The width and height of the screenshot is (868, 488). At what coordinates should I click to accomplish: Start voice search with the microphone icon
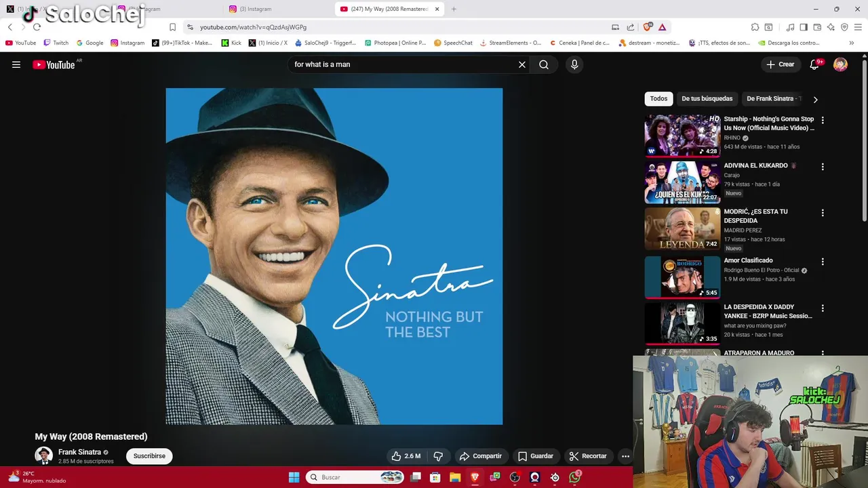[574, 64]
